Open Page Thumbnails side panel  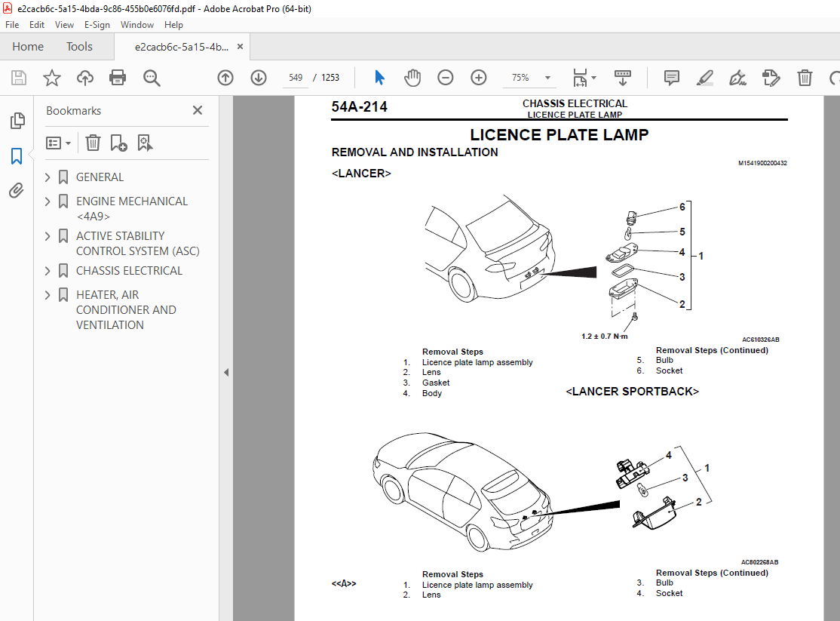click(x=17, y=121)
